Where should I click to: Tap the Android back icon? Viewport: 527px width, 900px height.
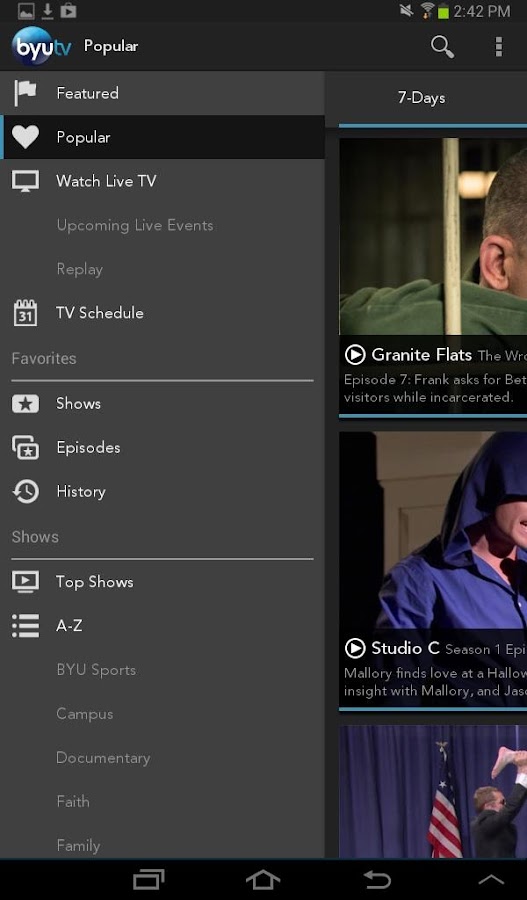point(377,879)
